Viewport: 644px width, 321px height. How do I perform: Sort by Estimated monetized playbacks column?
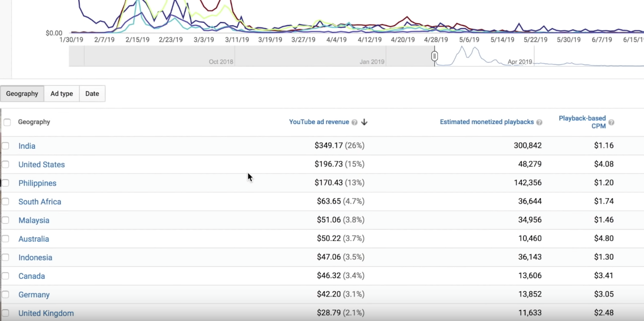[487, 122]
